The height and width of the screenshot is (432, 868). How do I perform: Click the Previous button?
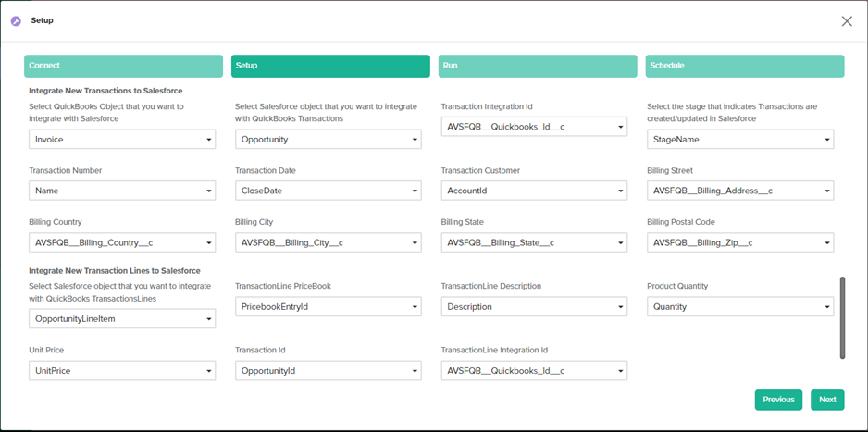tap(778, 400)
